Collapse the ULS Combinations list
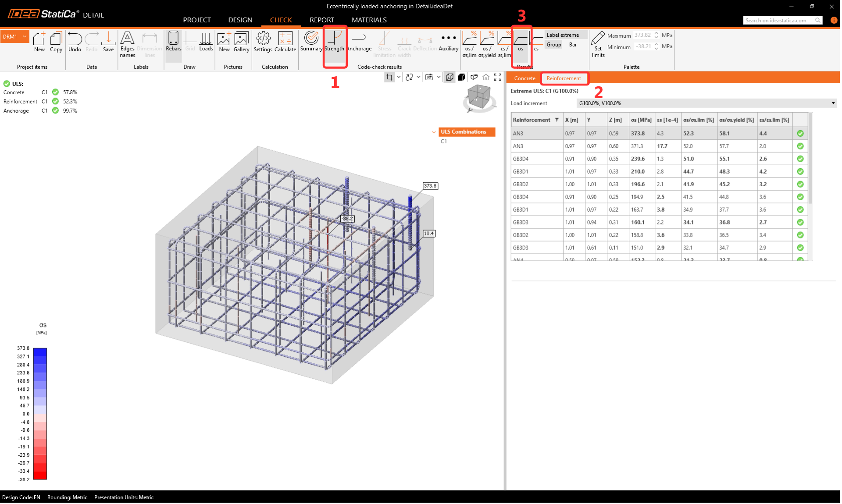 pos(434,132)
